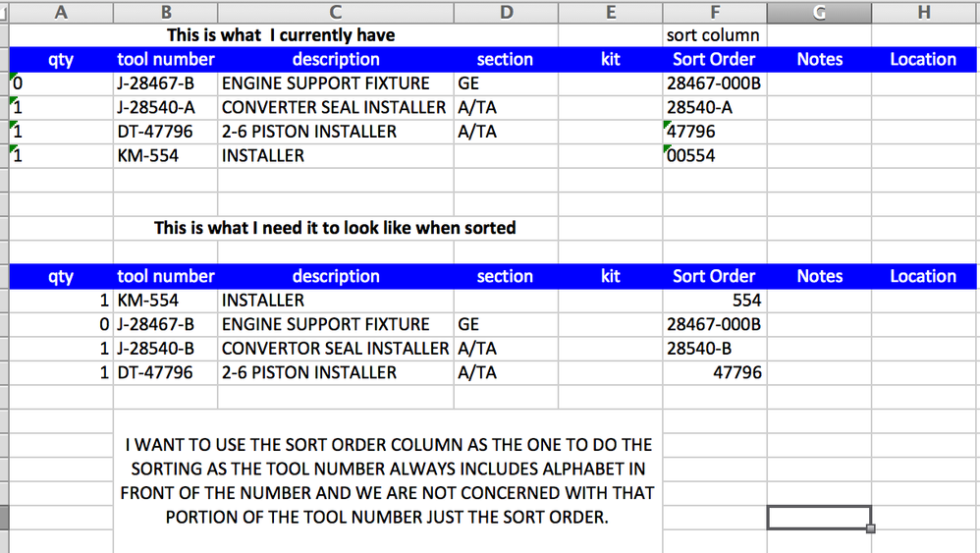Select column D header

tap(506, 12)
